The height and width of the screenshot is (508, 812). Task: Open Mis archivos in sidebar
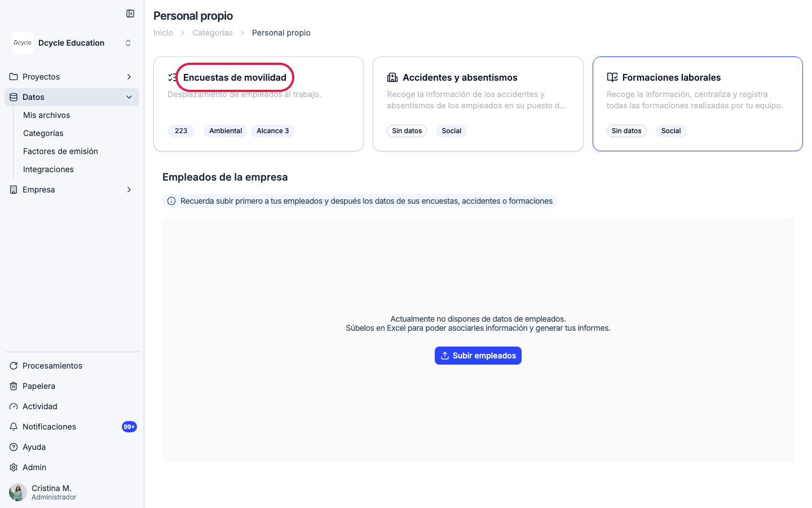(47, 115)
